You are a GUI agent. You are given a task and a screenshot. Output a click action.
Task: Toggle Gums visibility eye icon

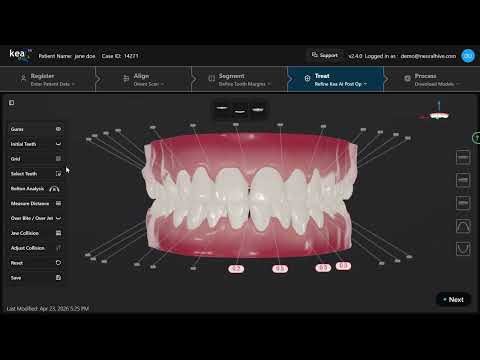(58, 129)
